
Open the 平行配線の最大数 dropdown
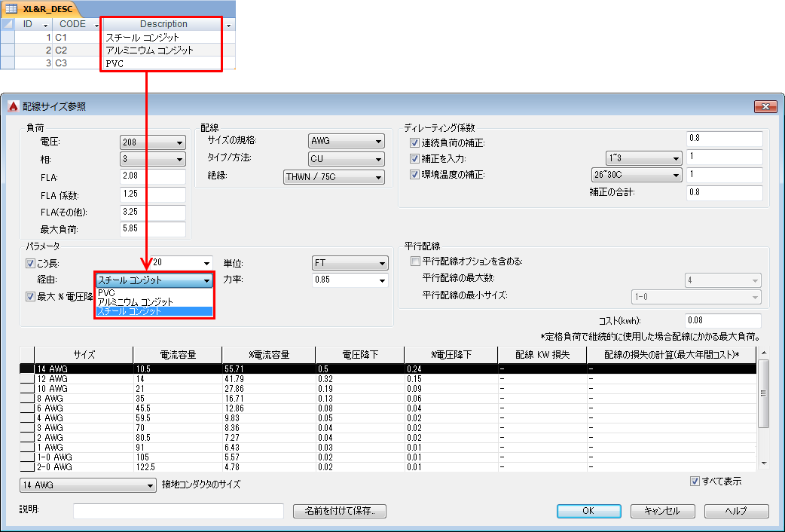click(x=723, y=280)
